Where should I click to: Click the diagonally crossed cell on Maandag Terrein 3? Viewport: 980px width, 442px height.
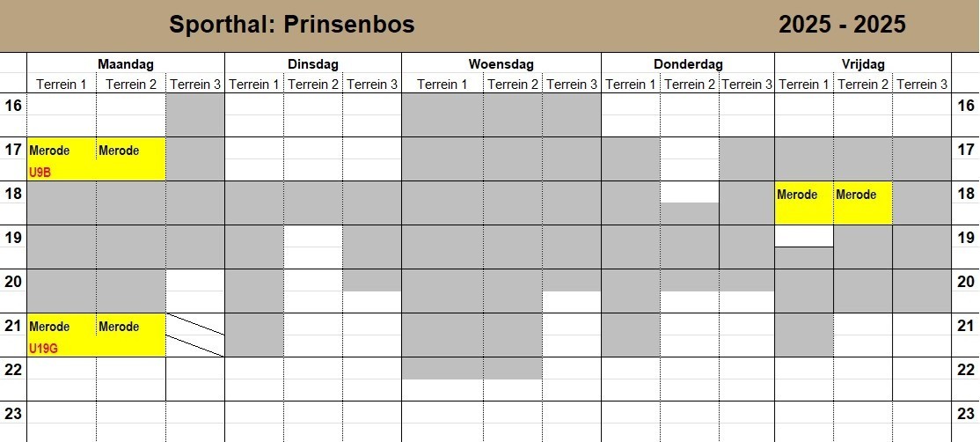pos(195,335)
